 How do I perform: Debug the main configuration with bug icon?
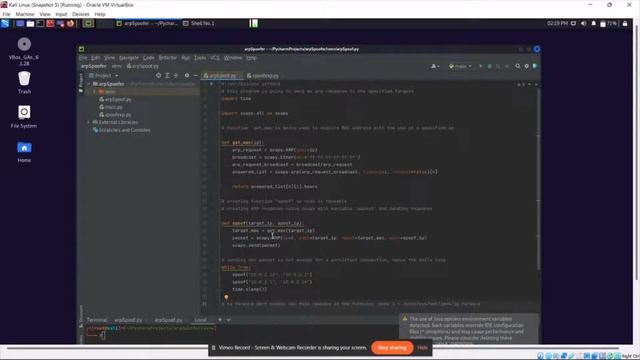coord(489,66)
